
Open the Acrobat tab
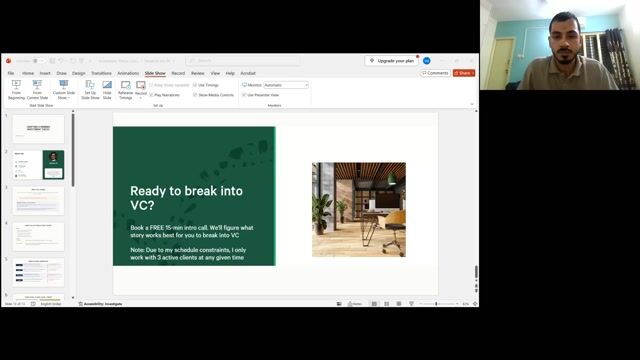tap(248, 73)
